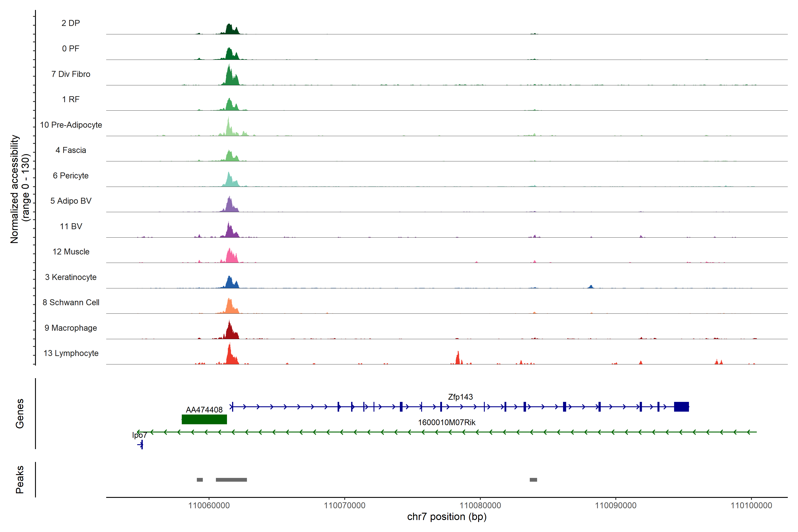The height and width of the screenshot is (532, 798).
Task: Click the 13 Lymphocyte track label
Action: tap(71, 353)
